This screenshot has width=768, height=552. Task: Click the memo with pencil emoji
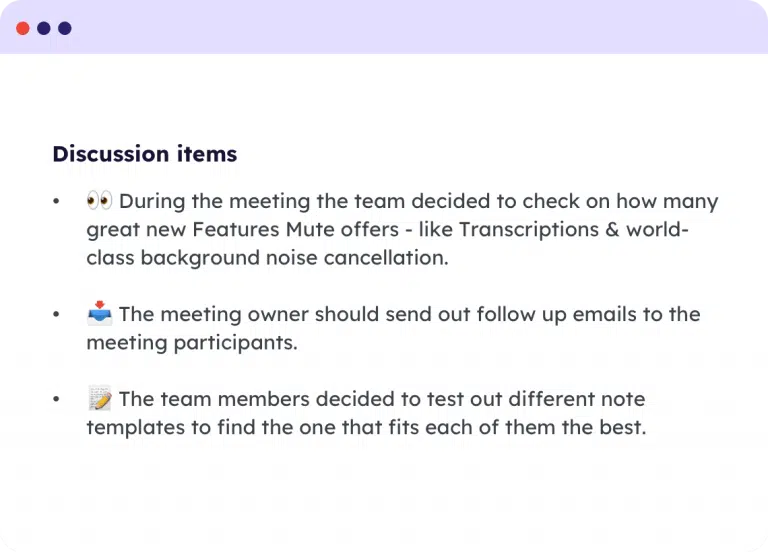pyautogui.click(x=99, y=398)
